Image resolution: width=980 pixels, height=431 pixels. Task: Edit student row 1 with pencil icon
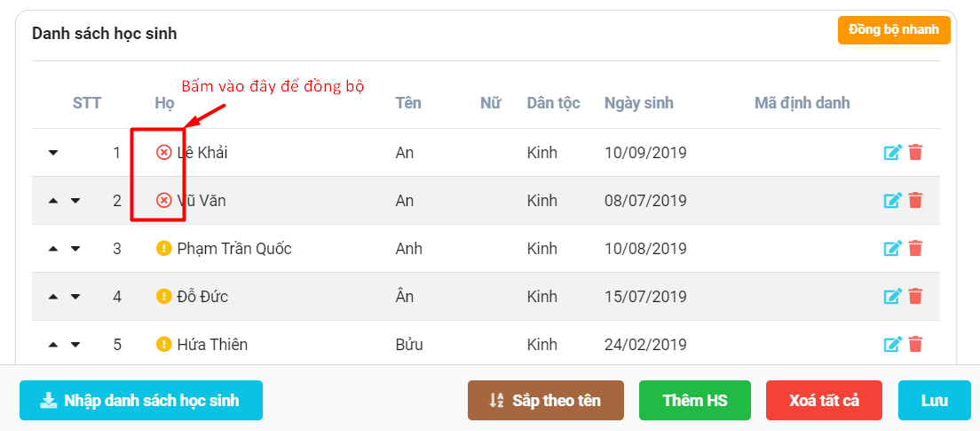click(893, 153)
